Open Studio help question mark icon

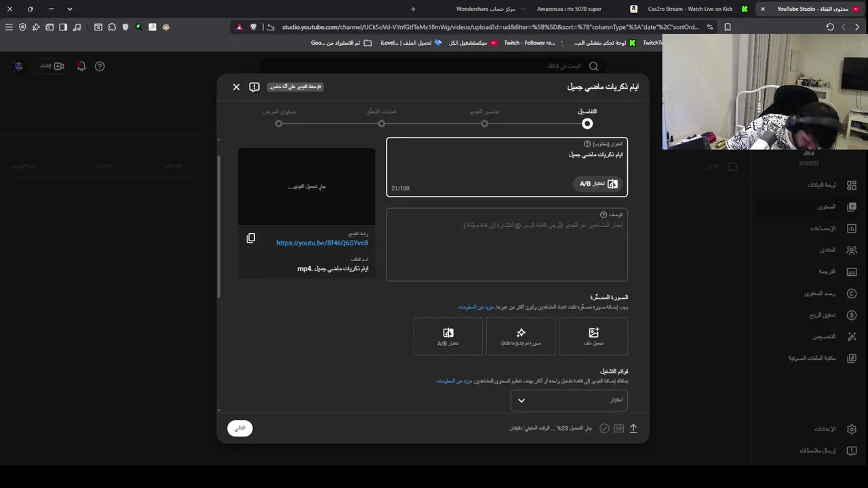click(100, 66)
